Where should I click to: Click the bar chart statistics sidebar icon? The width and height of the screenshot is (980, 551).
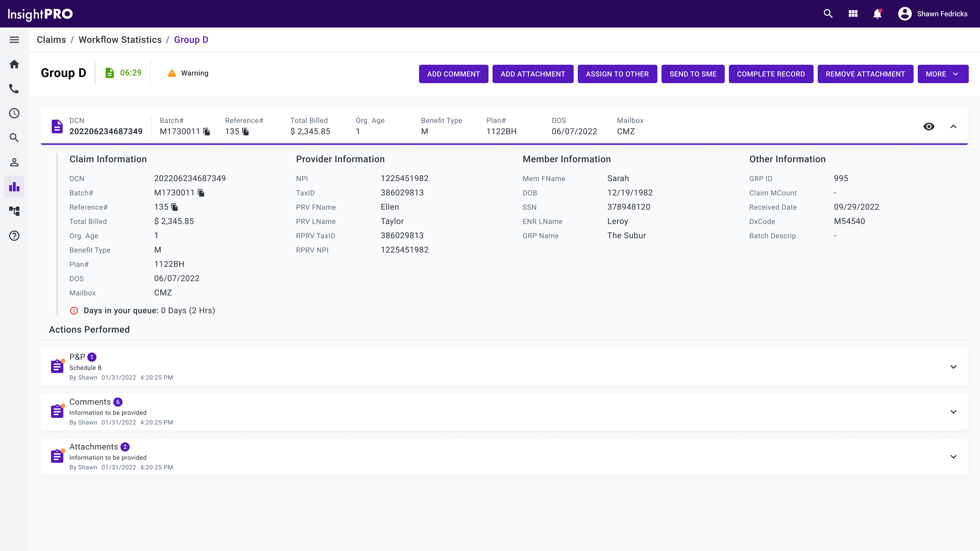14,187
